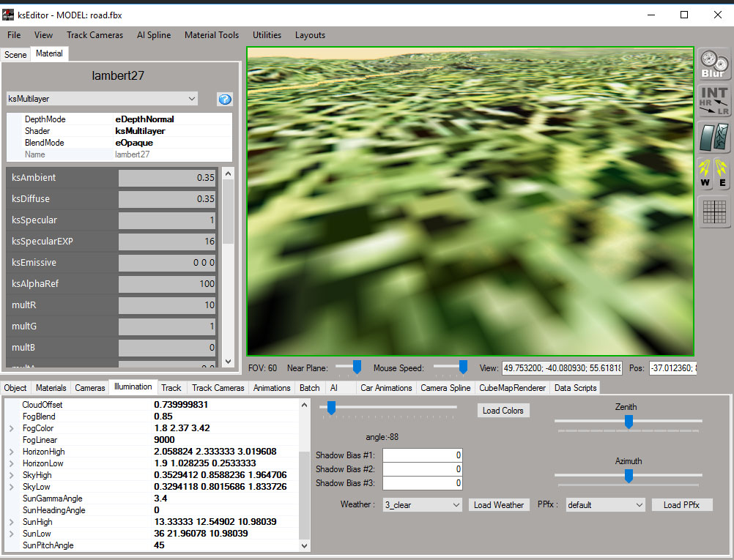Image resolution: width=734 pixels, height=560 pixels.
Task: Expand the HorizonHigh property
Action: point(12,452)
